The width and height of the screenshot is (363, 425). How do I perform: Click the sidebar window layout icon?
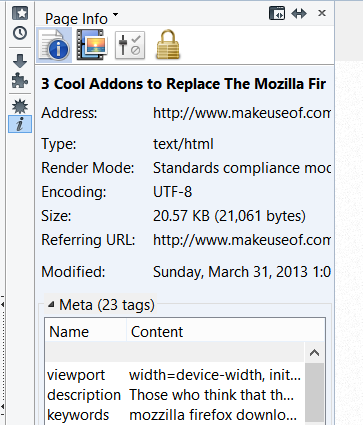tap(277, 13)
